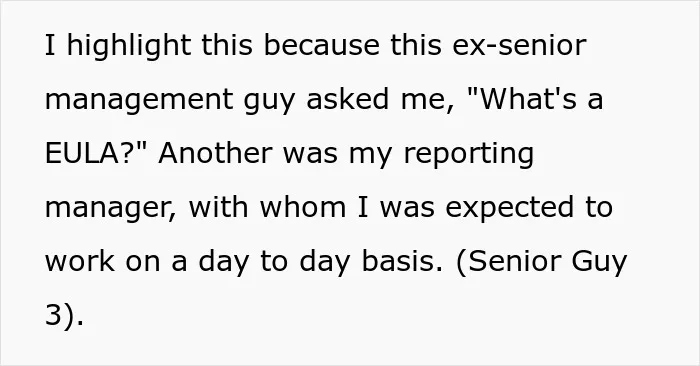Screen dimensions: 700x366
Task: Click the text "3)." on last line
Action: (x=64, y=316)
